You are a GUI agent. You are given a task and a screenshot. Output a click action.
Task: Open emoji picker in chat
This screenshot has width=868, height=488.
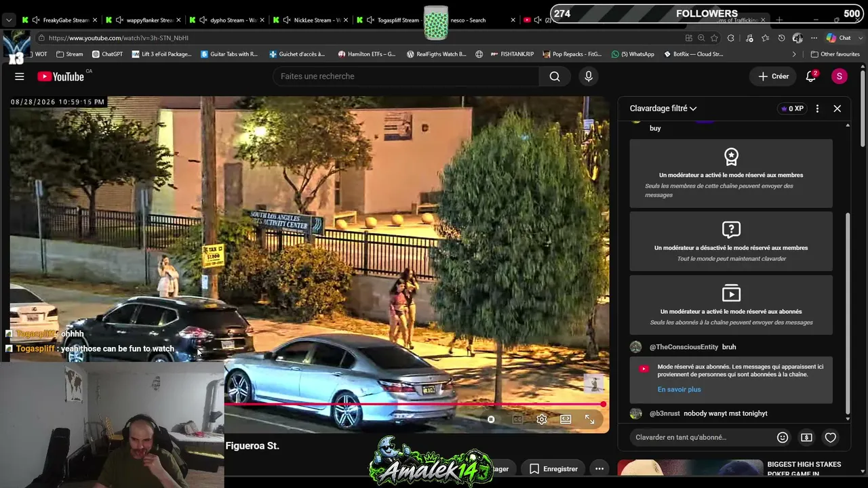pos(783,438)
